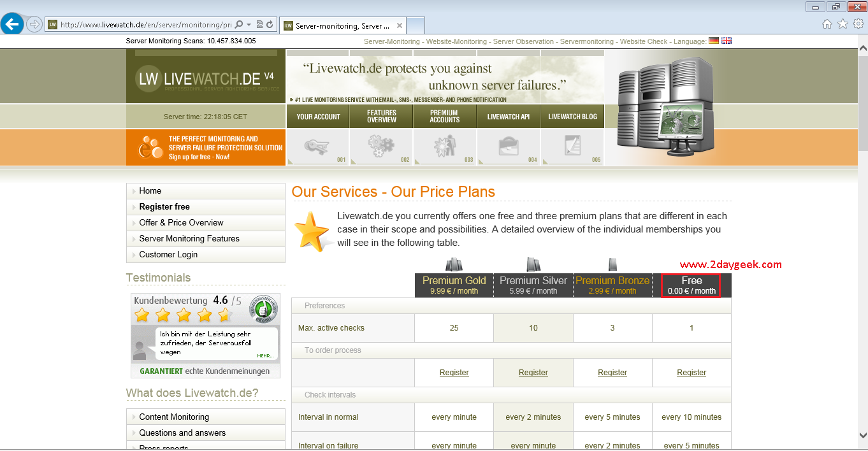
Task: Click Register under Premium Gold column
Action: coord(454,373)
